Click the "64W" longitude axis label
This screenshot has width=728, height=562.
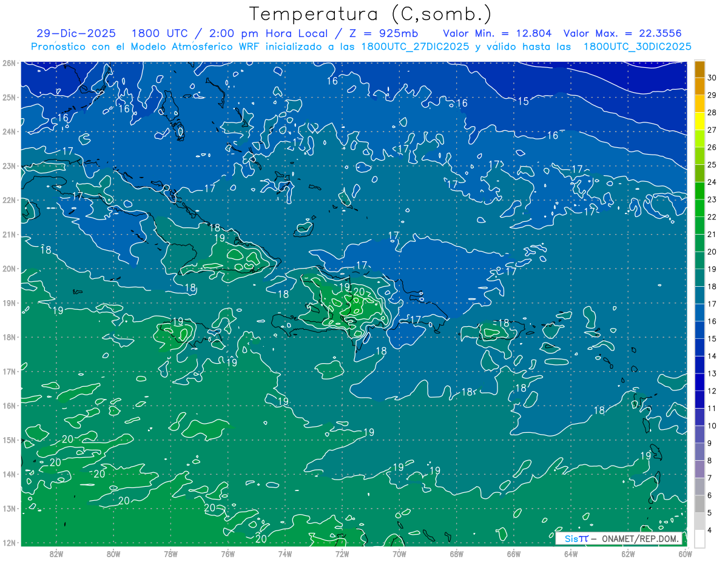571,554
